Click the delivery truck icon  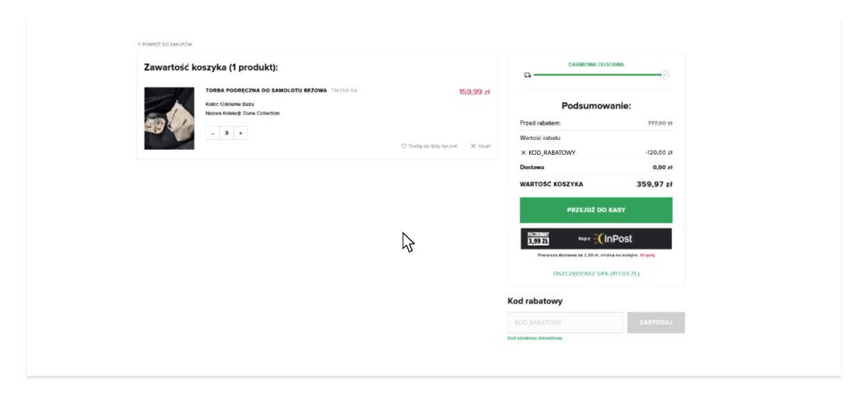pyautogui.click(x=527, y=75)
